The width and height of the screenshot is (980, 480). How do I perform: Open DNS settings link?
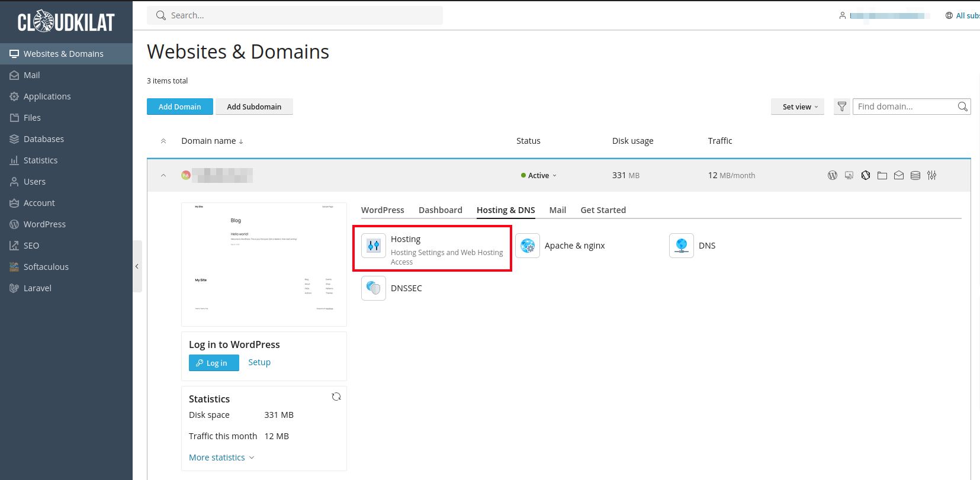tap(707, 246)
